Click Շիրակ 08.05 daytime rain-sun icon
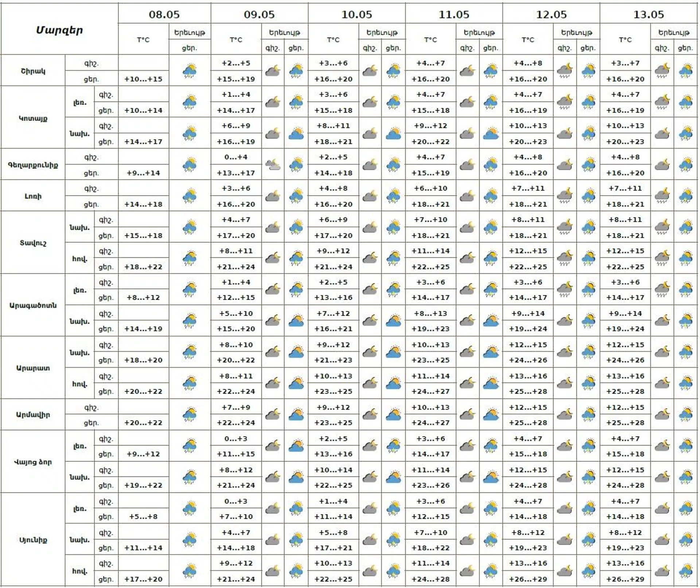This screenshot has width=700, height=588. click(x=190, y=71)
